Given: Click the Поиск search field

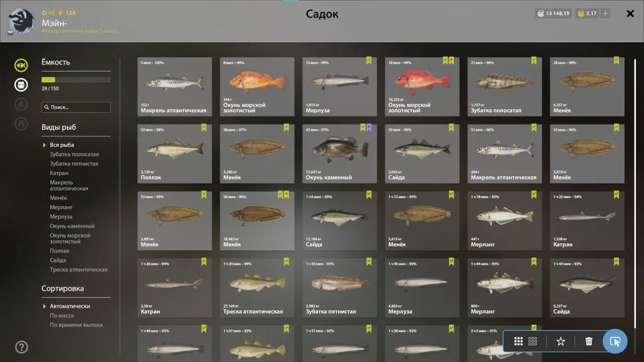Looking at the screenshot, I should click(x=76, y=107).
